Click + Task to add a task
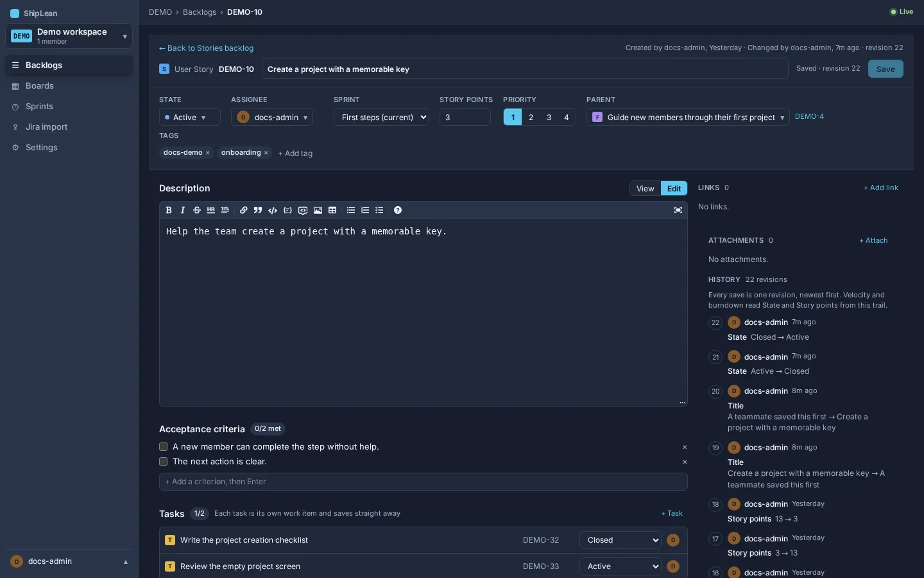Viewport: 924px width, 578px height. coord(672,513)
